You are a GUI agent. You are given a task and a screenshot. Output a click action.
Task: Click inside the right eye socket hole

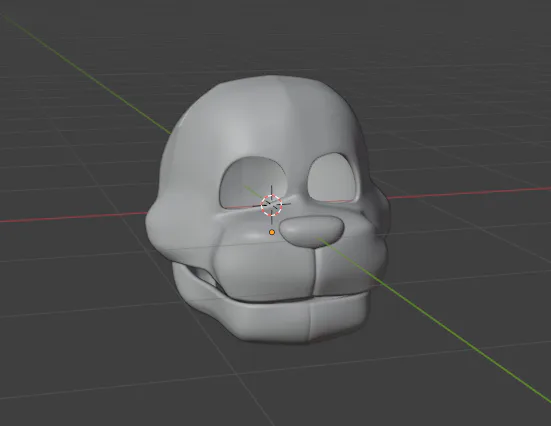(332, 178)
